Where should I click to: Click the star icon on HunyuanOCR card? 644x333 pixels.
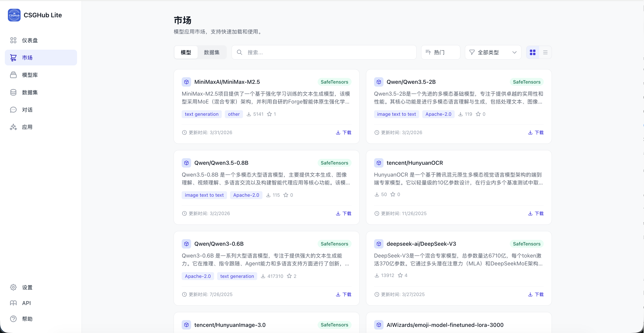click(393, 194)
